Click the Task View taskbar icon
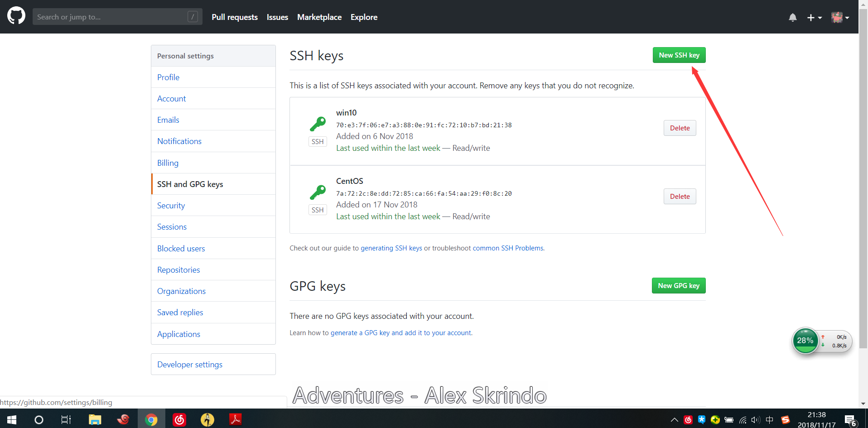 [66, 420]
